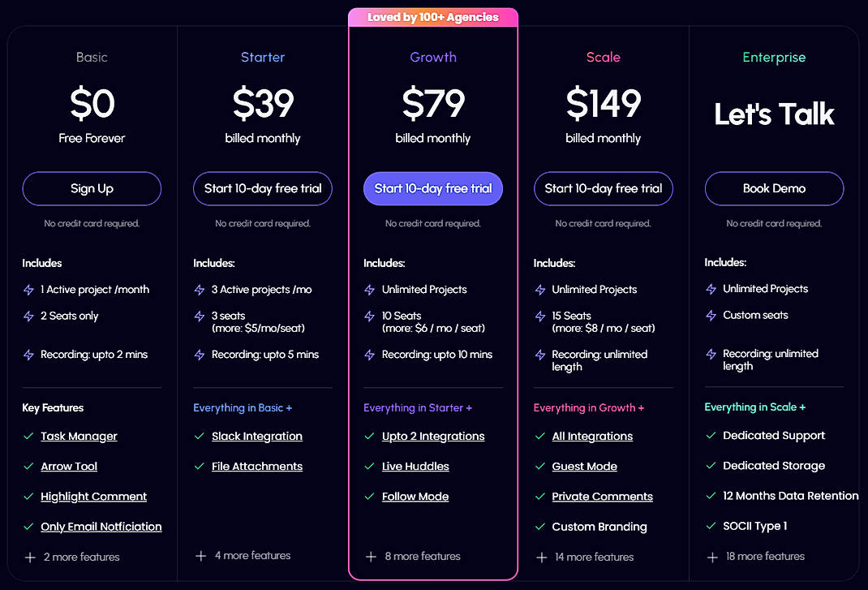Click the "Loved by 100+ Agencies" banner

coord(433,15)
